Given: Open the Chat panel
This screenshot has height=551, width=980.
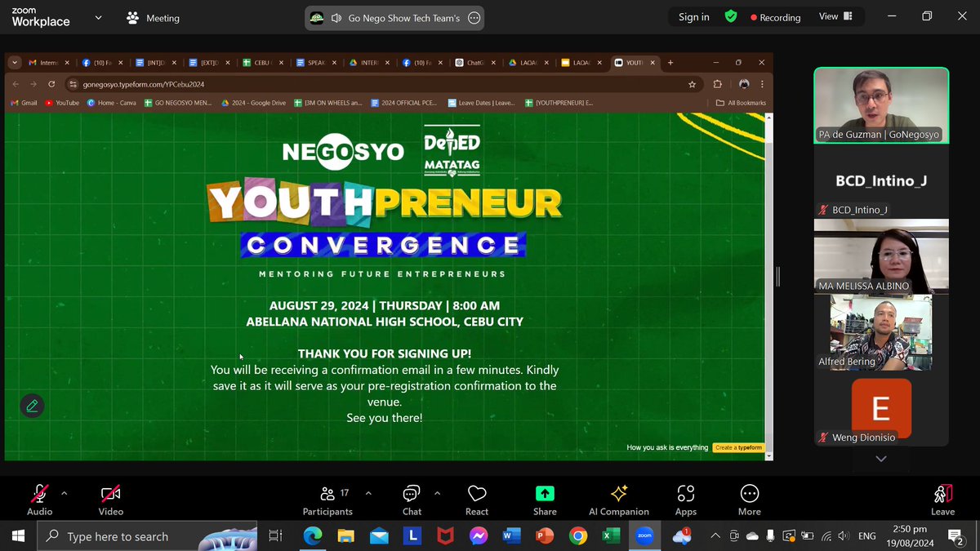Looking at the screenshot, I should 412,500.
